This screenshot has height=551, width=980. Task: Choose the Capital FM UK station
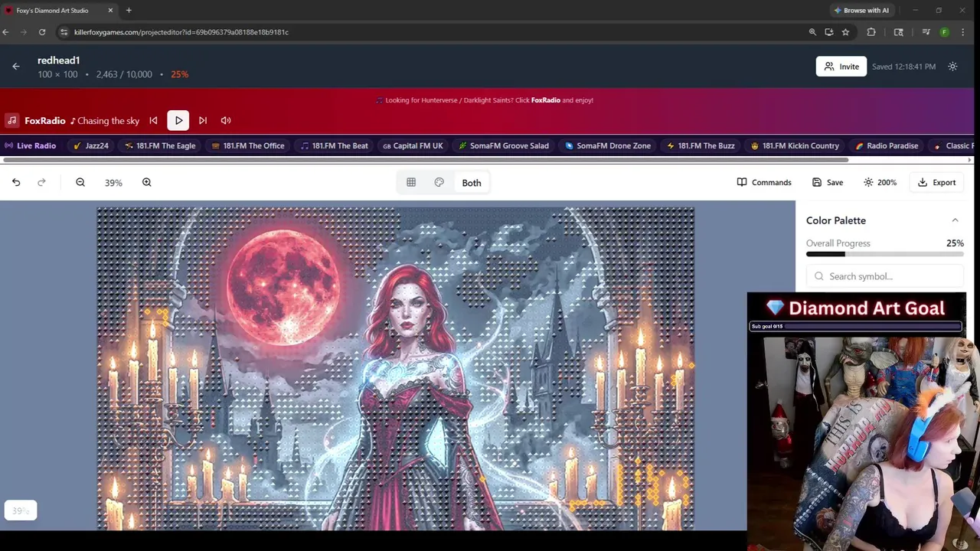click(x=413, y=145)
